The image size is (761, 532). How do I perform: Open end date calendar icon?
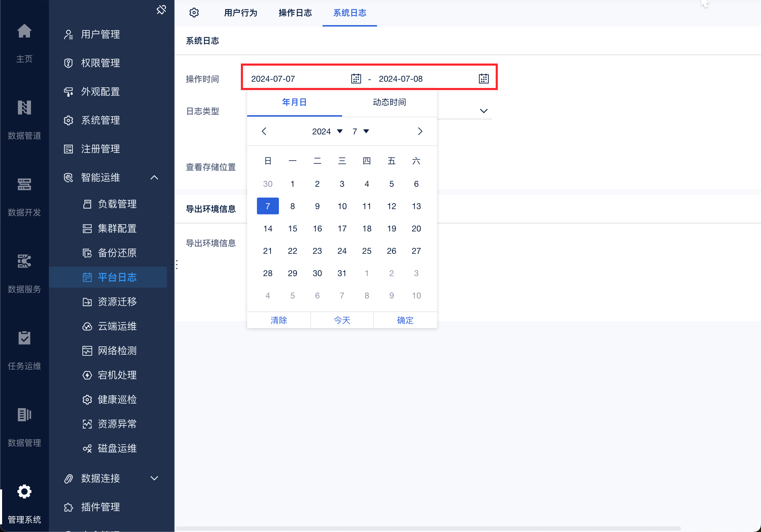[483, 79]
